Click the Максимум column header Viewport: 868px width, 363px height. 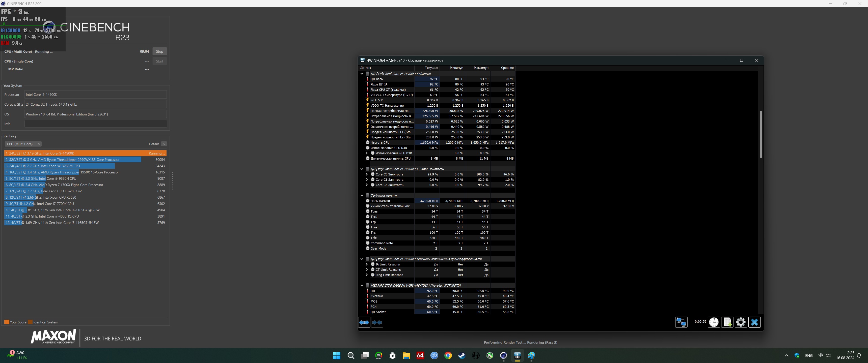pyautogui.click(x=481, y=68)
